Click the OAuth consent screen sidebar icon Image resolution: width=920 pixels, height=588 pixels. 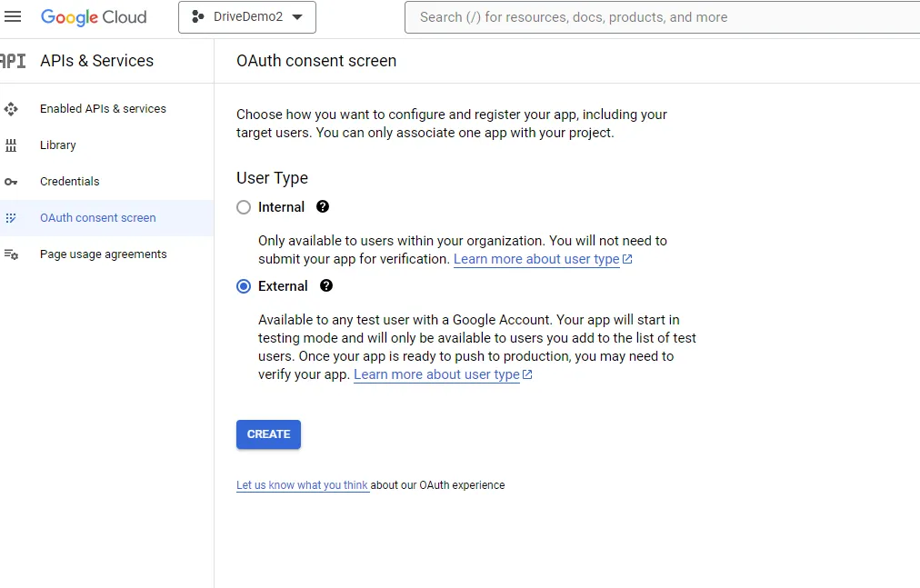(11, 218)
